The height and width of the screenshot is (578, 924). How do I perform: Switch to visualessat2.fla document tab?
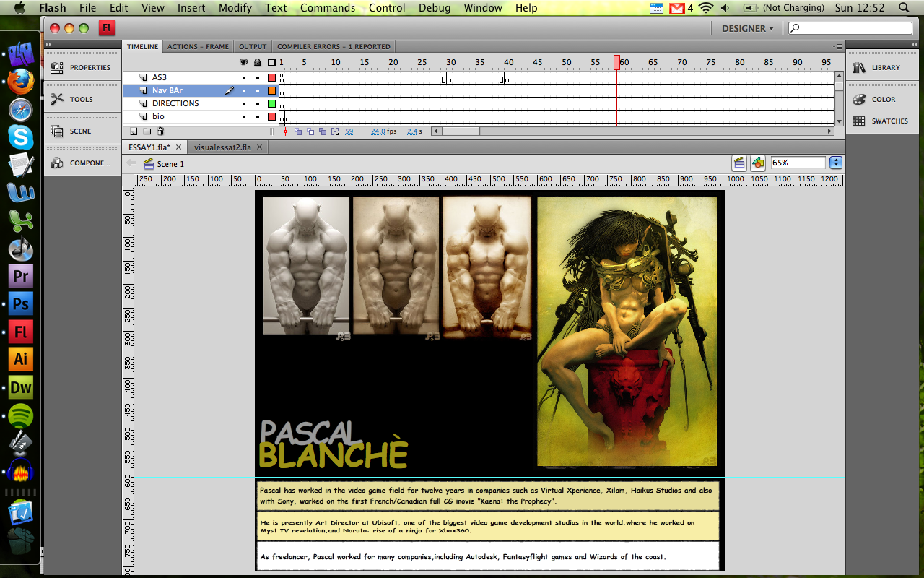coord(222,147)
